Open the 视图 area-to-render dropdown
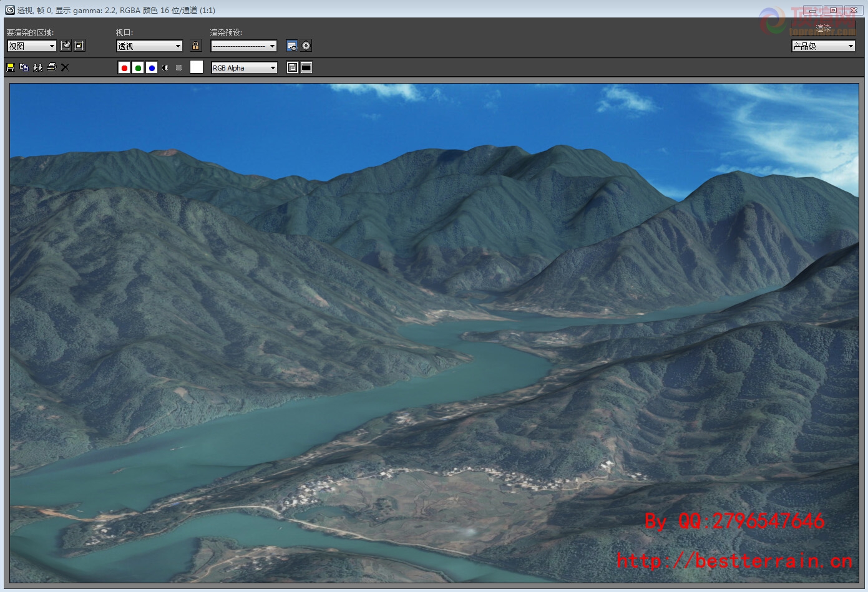868x592 pixels. 32,46
